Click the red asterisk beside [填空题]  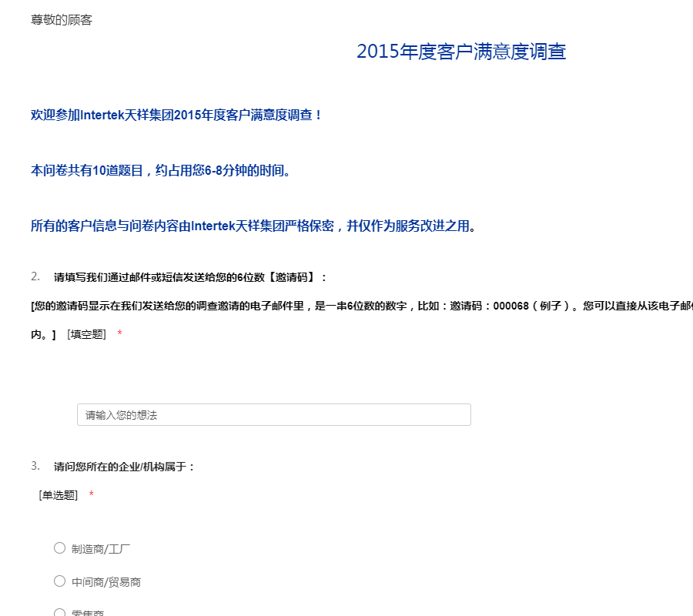120,334
